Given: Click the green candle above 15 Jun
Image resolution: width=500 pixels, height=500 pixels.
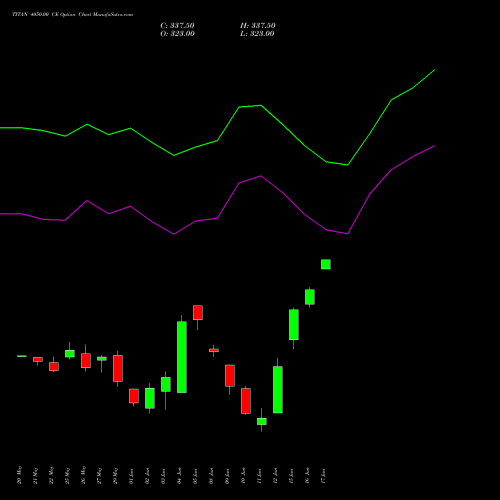Looking at the screenshot, I should pos(294,325).
